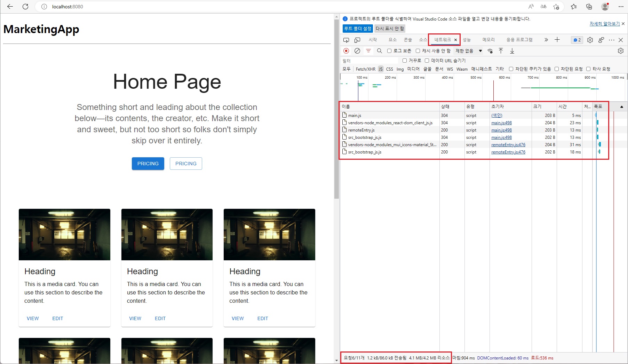Click the web page vertical scrollbar thumb
Image resolution: width=628 pixels, height=364 pixels.
click(x=336, y=109)
